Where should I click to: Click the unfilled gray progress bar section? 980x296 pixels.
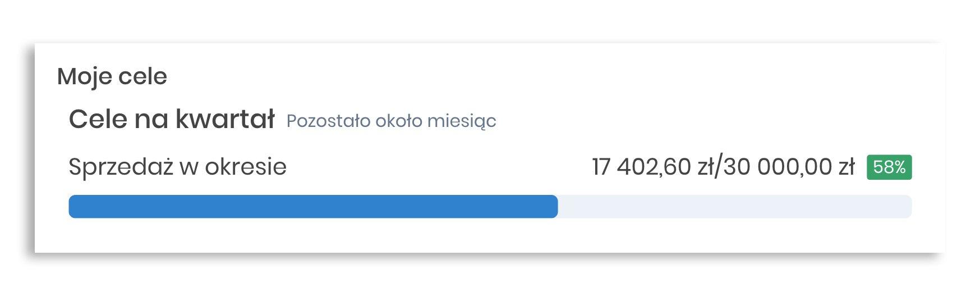(x=735, y=207)
